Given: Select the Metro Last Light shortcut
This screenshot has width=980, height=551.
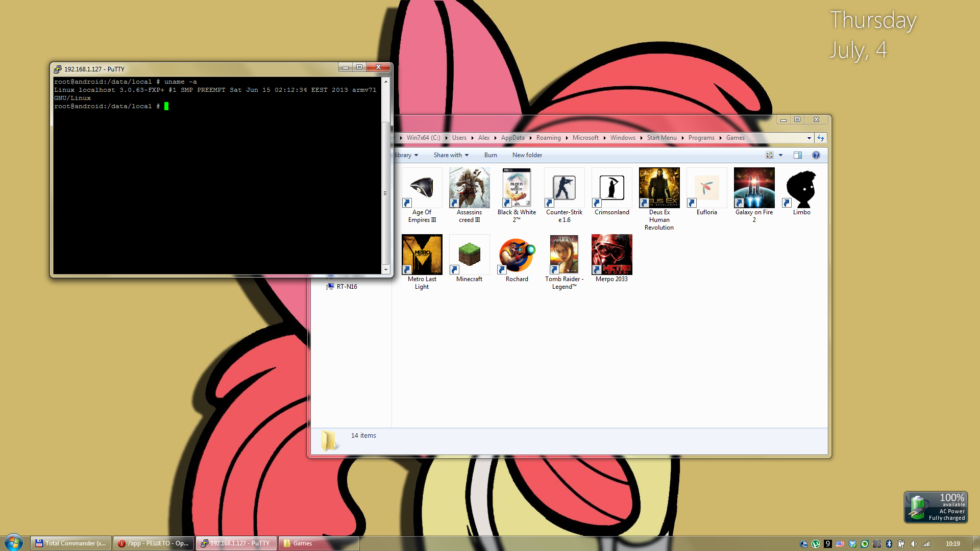Looking at the screenshot, I should tap(422, 262).
